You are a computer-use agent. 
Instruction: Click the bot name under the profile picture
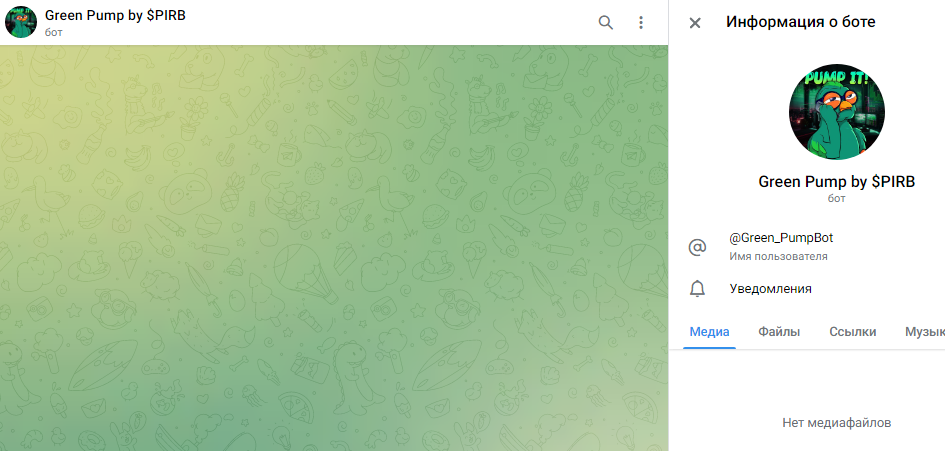(x=837, y=181)
